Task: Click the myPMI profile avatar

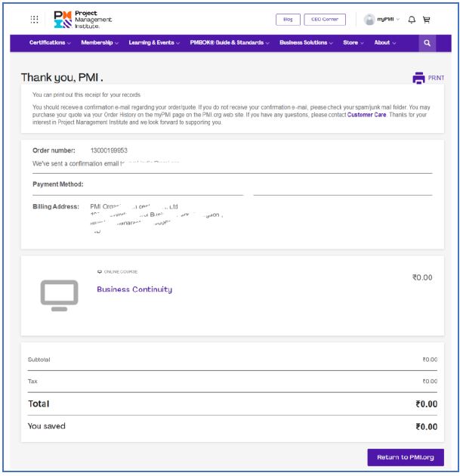Action: [369, 20]
